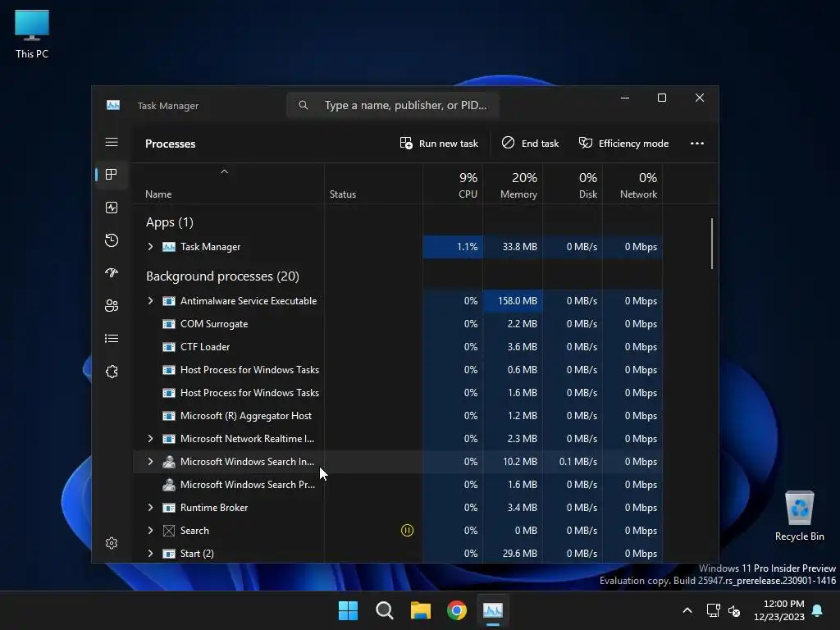Click the End task prohibition icon
The height and width of the screenshot is (630, 840).
(508, 143)
